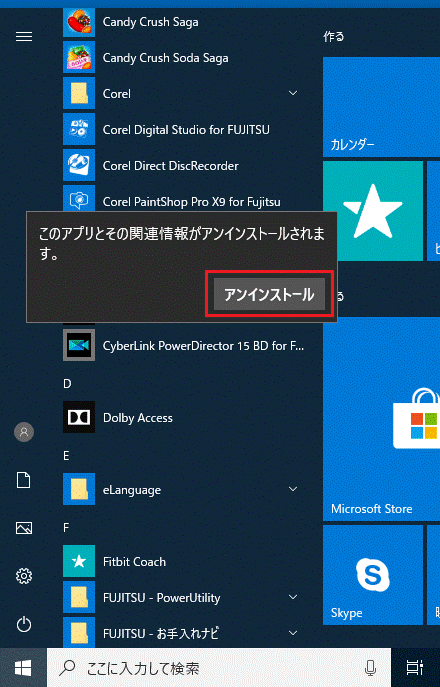Click the Fitbit Coach star icon
The width and height of the screenshot is (440, 687).
79,561
